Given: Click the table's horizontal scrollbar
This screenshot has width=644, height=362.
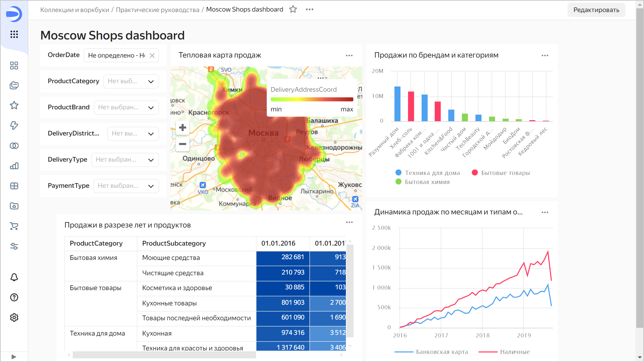Looking at the screenshot, I should [164, 355].
